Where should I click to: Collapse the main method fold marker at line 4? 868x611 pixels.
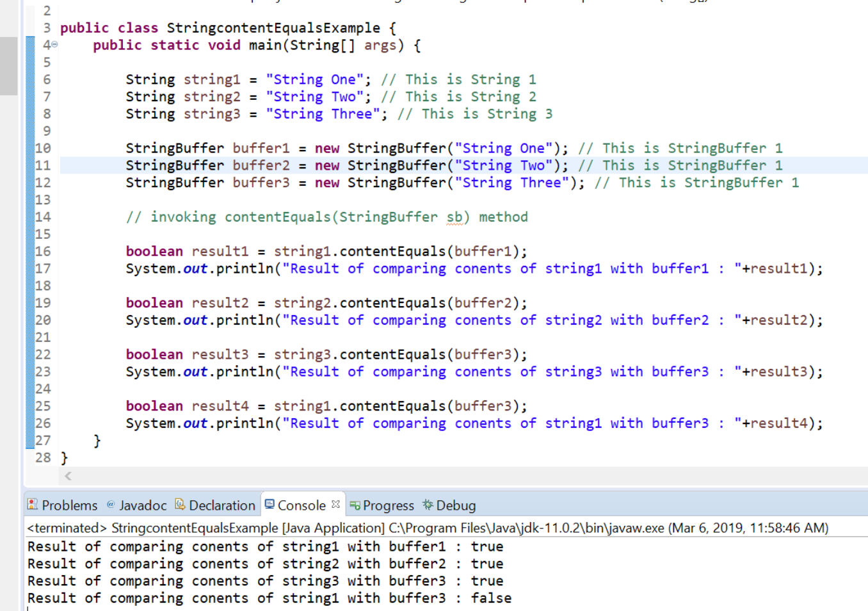point(54,44)
